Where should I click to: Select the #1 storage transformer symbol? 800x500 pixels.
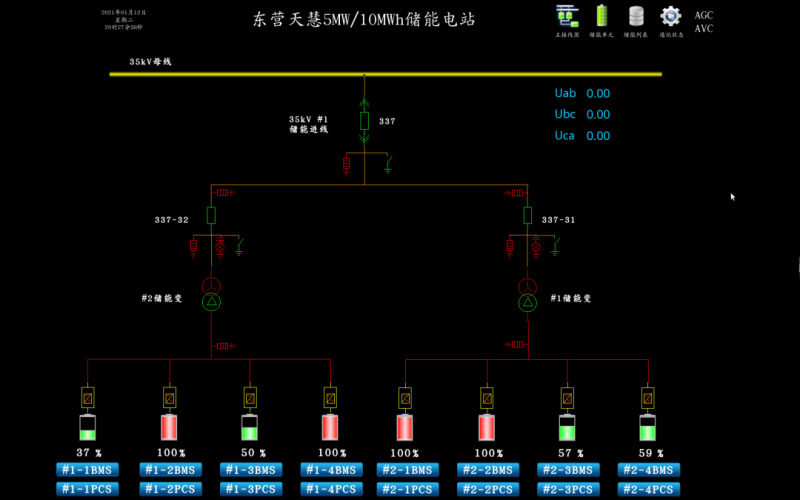[x=528, y=294]
